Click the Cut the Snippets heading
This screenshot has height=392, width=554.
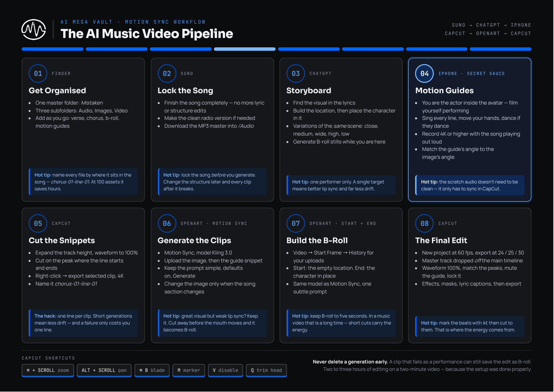coord(62,241)
